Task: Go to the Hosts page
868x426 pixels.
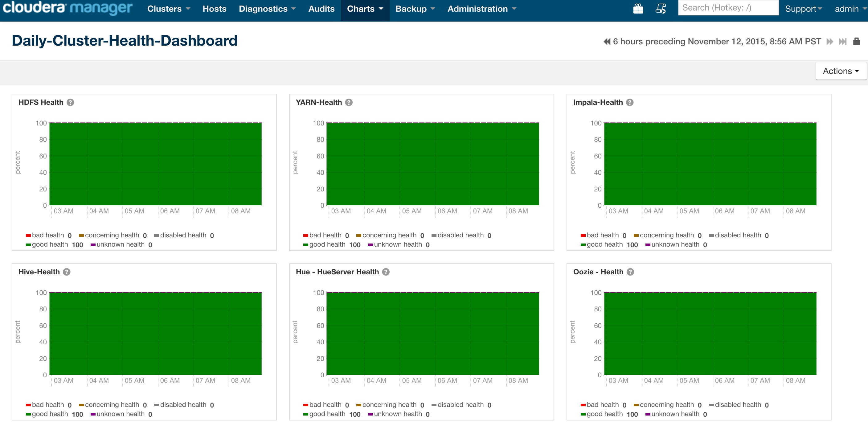Action: (214, 9)
